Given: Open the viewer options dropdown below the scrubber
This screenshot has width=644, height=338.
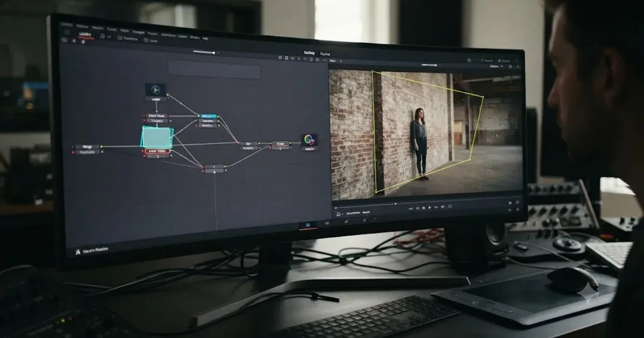Looking at the screenshot, I should click(340, 214).
